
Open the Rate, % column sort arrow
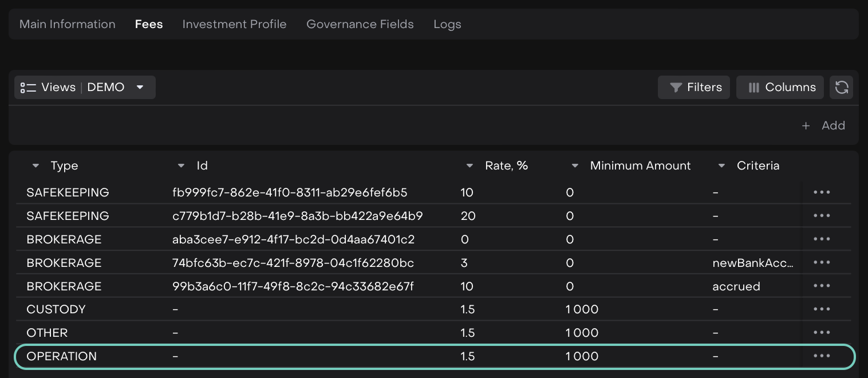point(469,166)
